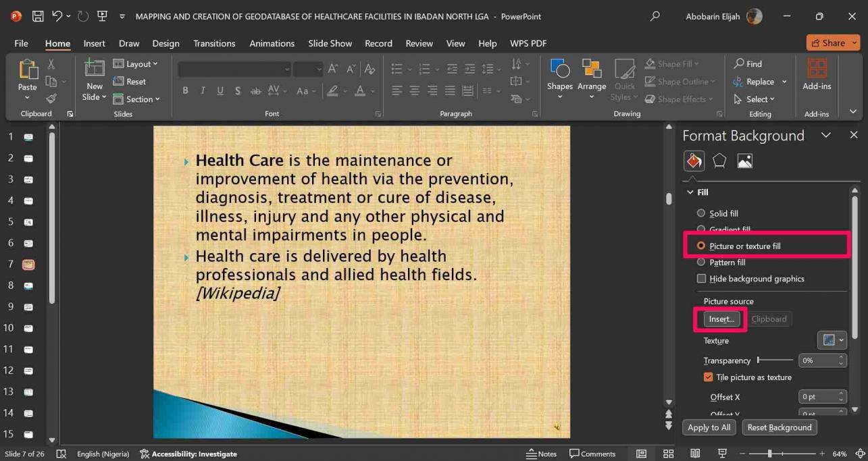Increase font size with larger A icon
The width and height of the screenshot is (868, 461).
[x=333, y=69]
